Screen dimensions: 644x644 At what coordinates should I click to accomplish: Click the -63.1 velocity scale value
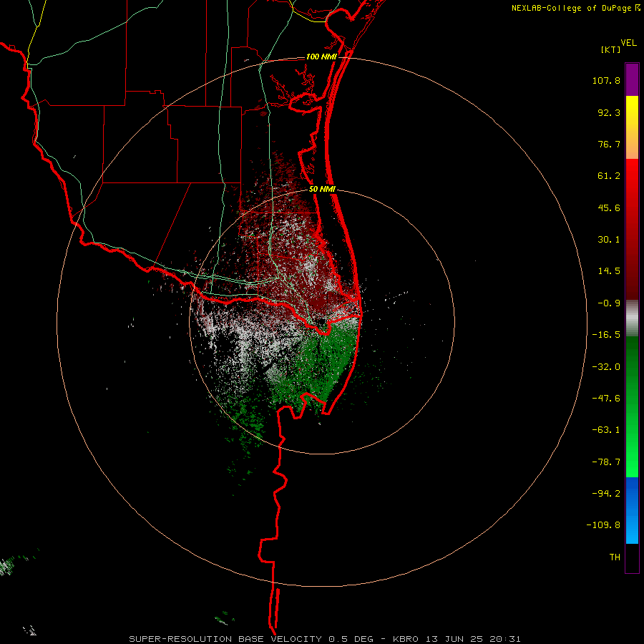coord(606,430)
